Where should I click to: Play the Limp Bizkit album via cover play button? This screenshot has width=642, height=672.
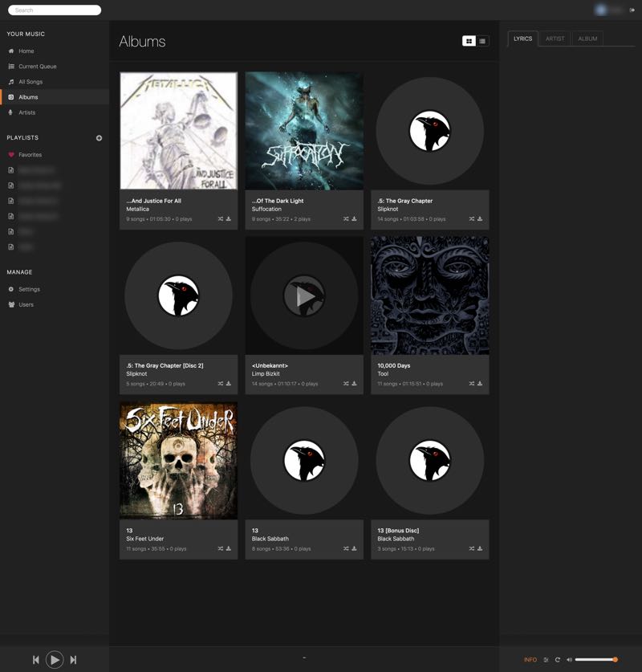point(304,296)
